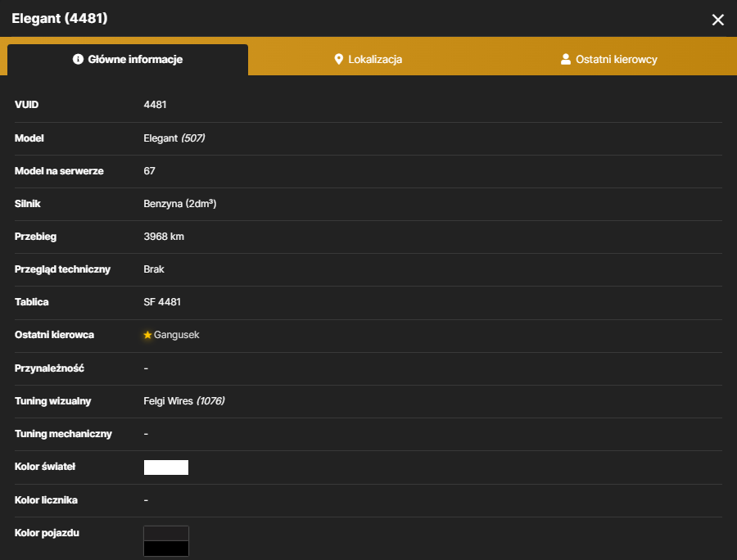Select the Silnik value Benzyna (2dm³)
The image size is (737, 560).
point(180,203)
